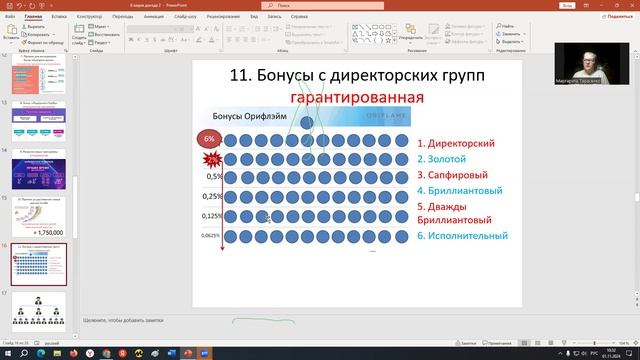The height and width of the screenshot is (360, 640).
Task: Click text highlight color button
Action: tap(199, 40)
